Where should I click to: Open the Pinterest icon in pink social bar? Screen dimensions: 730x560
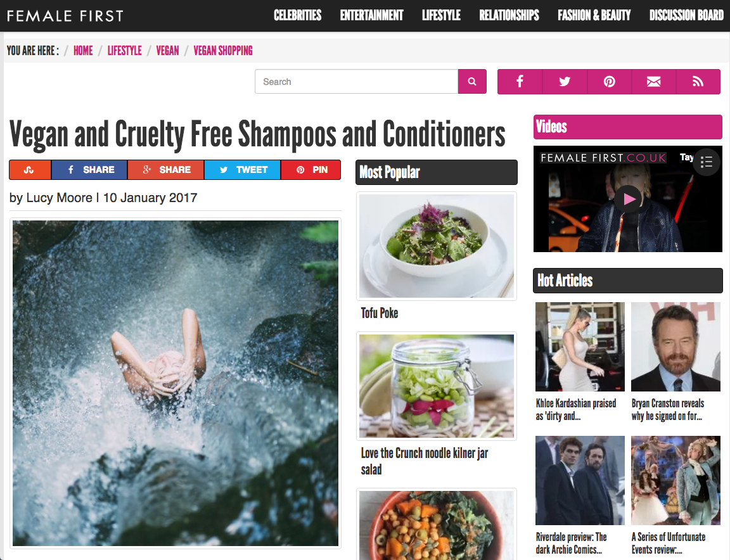coord(610,82)
